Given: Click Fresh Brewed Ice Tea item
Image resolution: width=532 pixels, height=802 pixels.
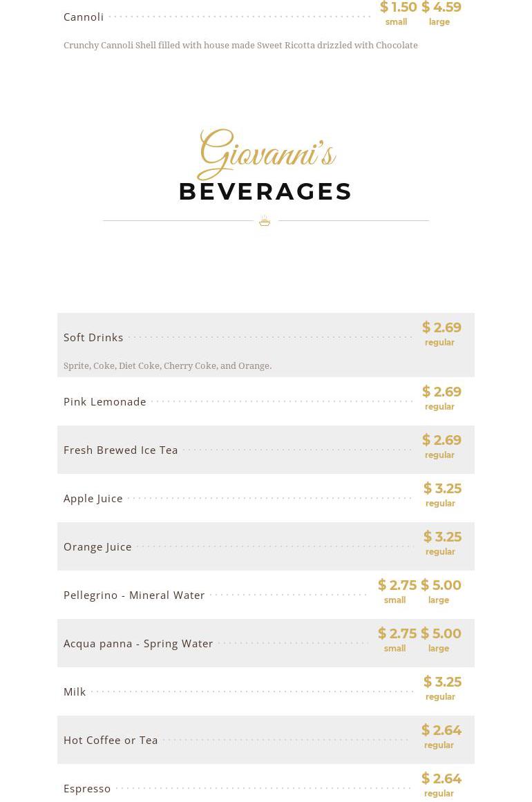Looking at the screenshot, I should [121, 450].
